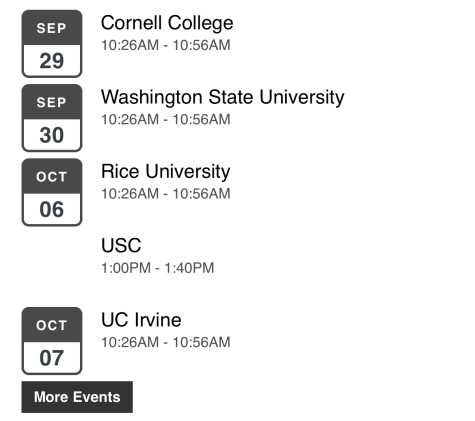The height and width of the screenshot is (421, 475).
Task: Click the SEP header above day 30
Action: point(52,102)
